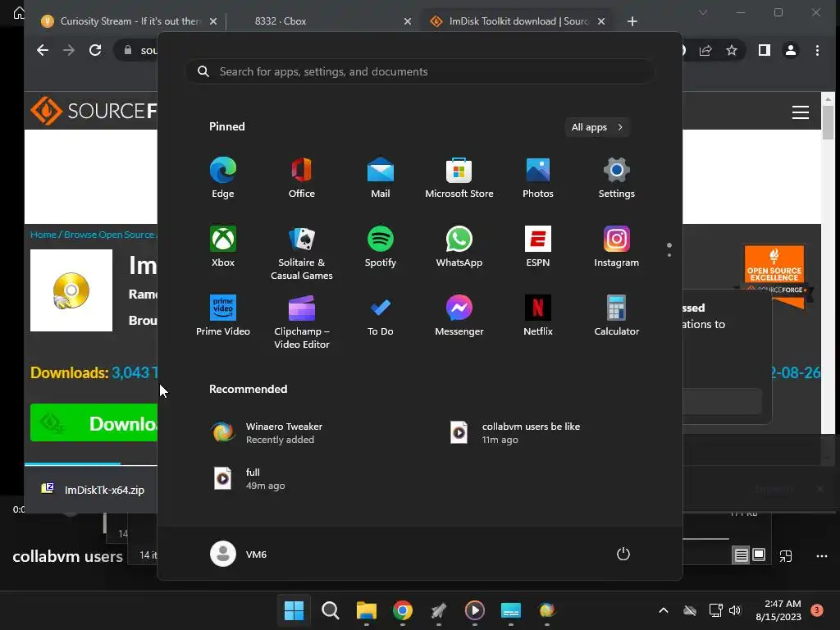
Task: Open the media player taskbar icon
Action: click(x=475, y=610)
